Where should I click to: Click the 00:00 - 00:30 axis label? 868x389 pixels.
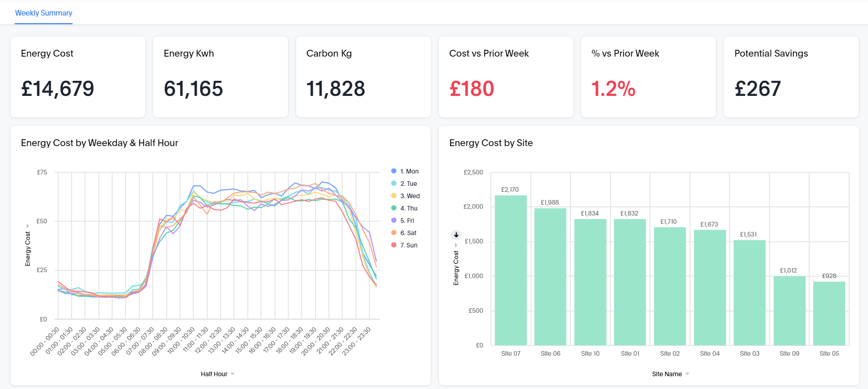[x=45, y=341]
